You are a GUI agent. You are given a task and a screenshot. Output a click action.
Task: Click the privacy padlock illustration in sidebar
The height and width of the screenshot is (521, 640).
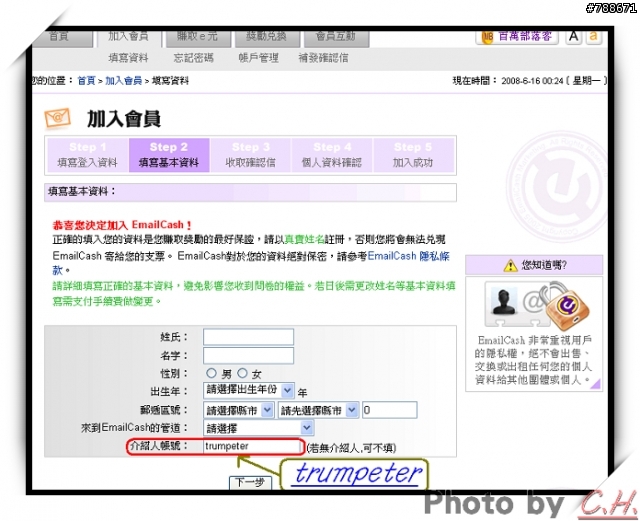pyautogui.click(x=565, y=305)
